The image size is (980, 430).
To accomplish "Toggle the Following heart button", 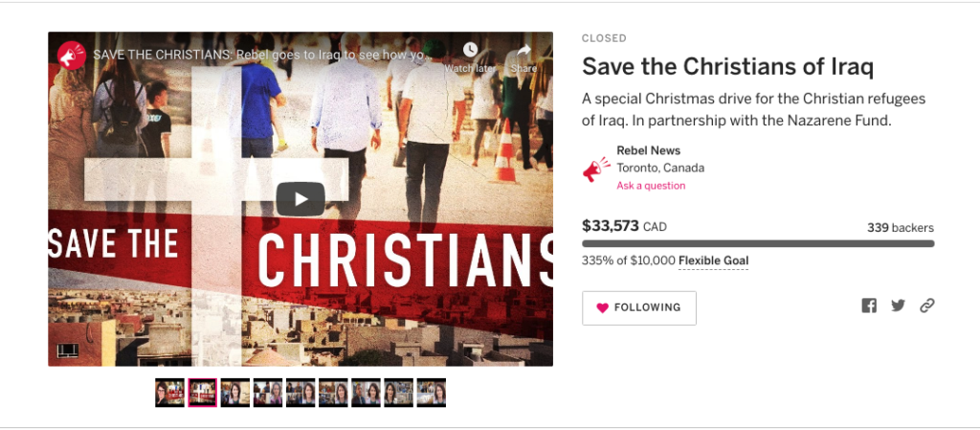I will 638,307.
